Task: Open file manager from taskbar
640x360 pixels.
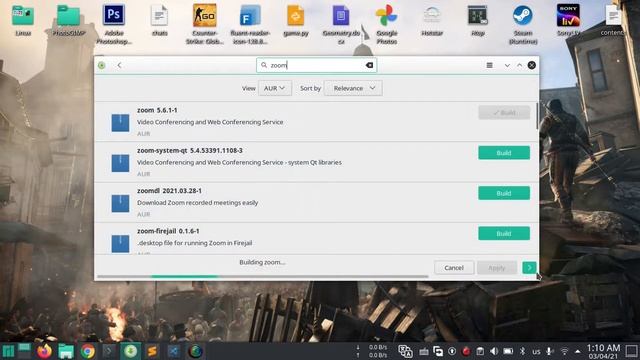Action: tap(66, 351)
